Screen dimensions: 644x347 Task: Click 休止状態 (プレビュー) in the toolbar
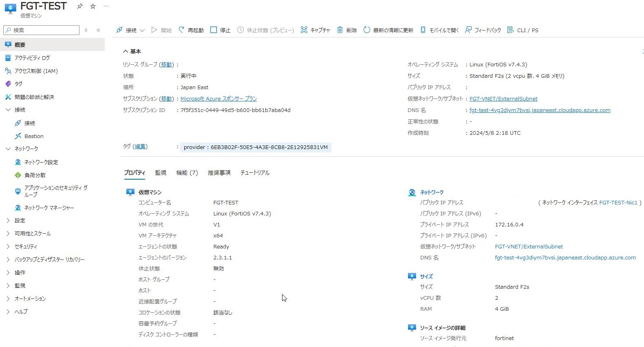(x=266, y=30)
